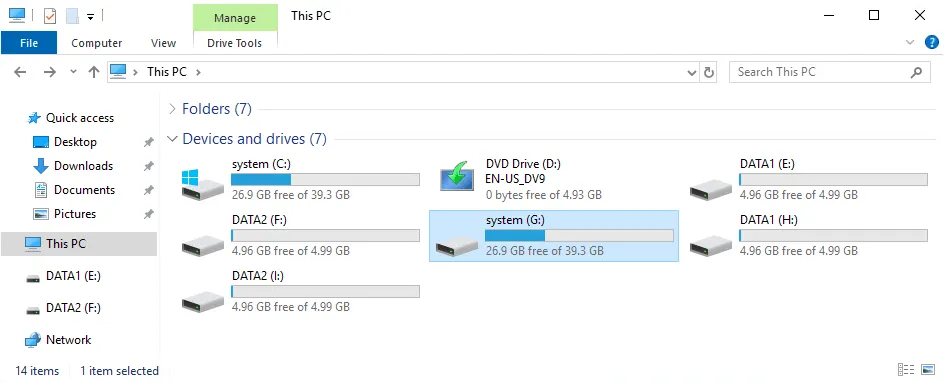Open the address bar history dropdown
Image resolution: width=944 pixels, height=383 pixels.
click(692, 73)
